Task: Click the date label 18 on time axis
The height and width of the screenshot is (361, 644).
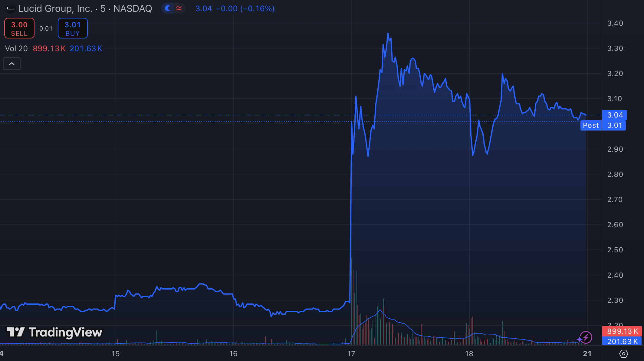Action: point(469,353)
